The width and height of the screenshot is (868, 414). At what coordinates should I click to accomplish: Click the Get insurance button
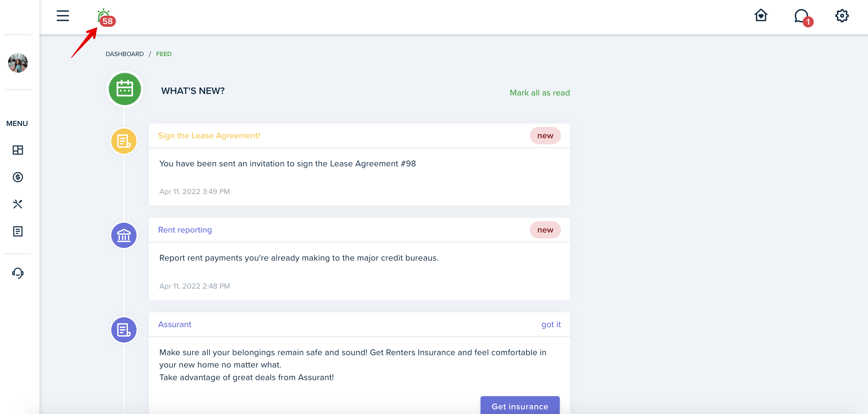pos(520,406)
